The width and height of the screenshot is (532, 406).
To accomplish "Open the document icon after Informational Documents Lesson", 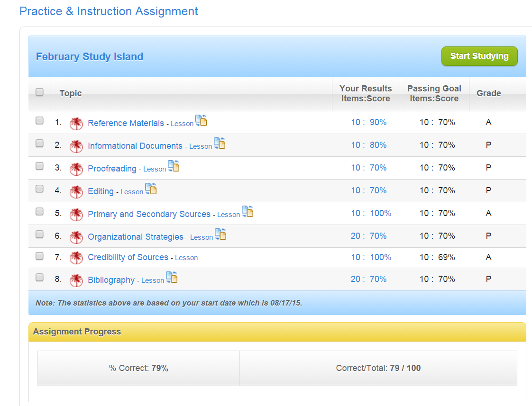I will 220,143.
